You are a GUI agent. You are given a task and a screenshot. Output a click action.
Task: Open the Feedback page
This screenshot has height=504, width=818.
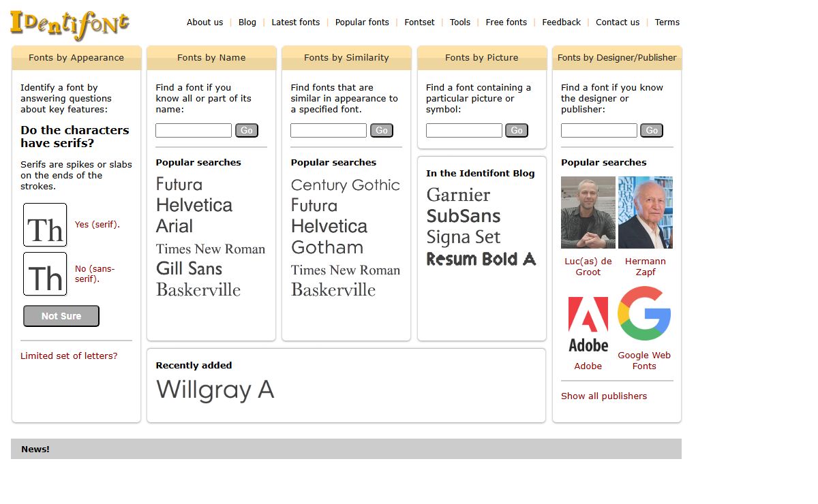tap(562, 22)
